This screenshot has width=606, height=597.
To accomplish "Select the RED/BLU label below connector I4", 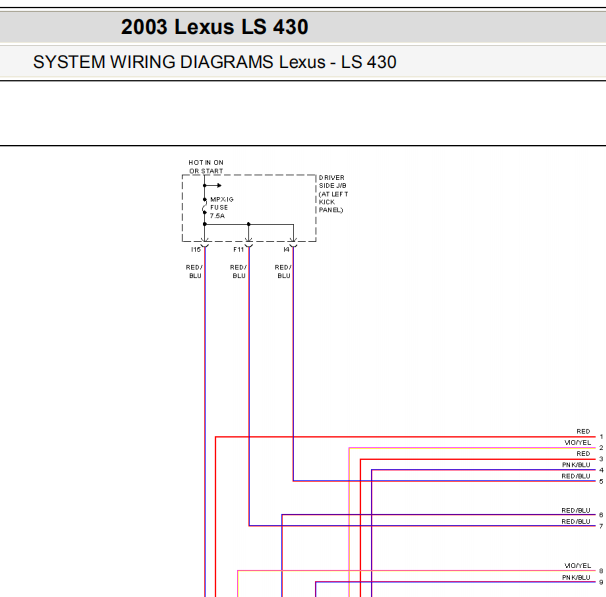I will pos(283,271).
